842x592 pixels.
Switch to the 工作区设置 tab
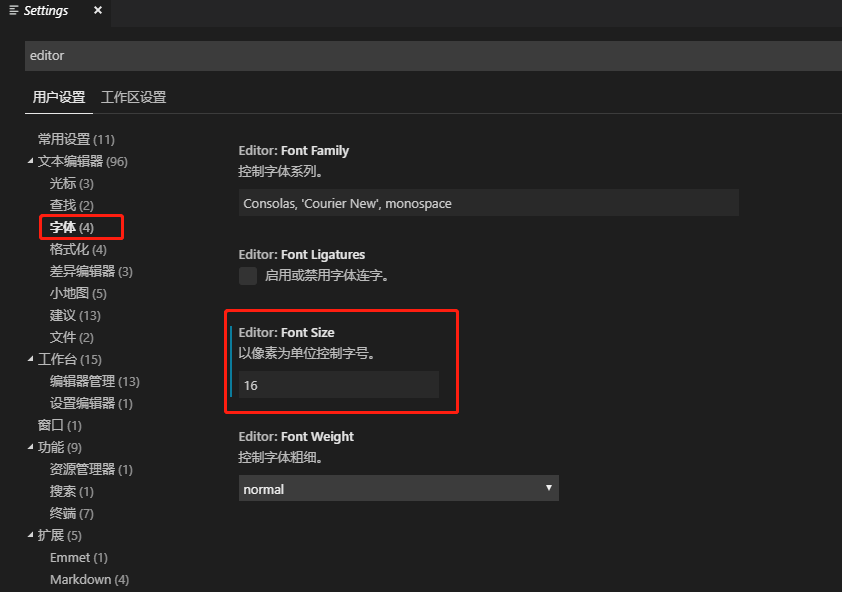tap(133, 97)
